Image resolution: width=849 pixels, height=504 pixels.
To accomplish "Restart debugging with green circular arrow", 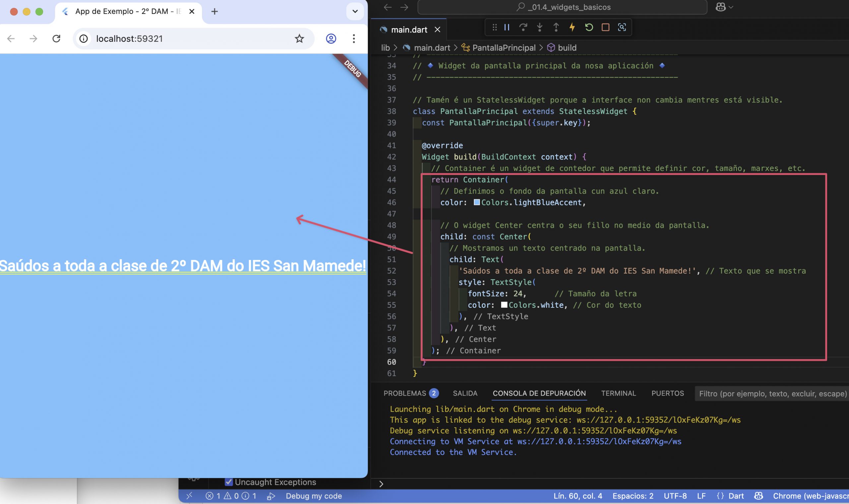I will coord(589,27).
